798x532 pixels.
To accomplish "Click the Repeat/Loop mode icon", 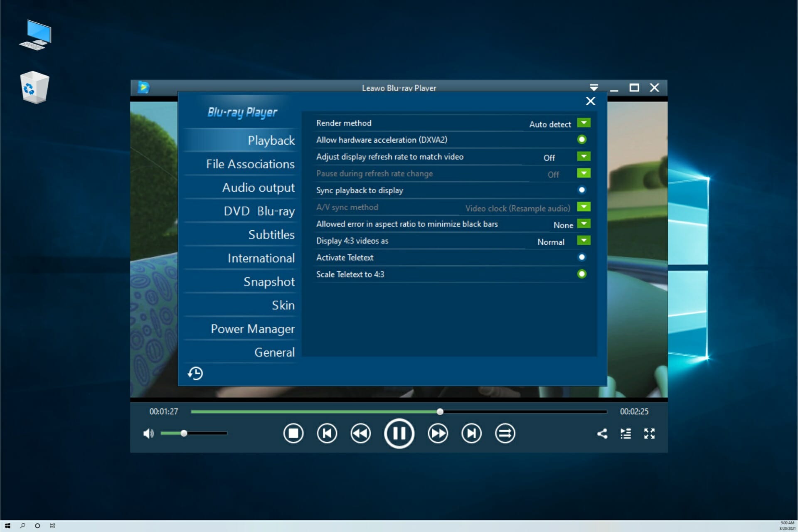I will pos(505,433).
